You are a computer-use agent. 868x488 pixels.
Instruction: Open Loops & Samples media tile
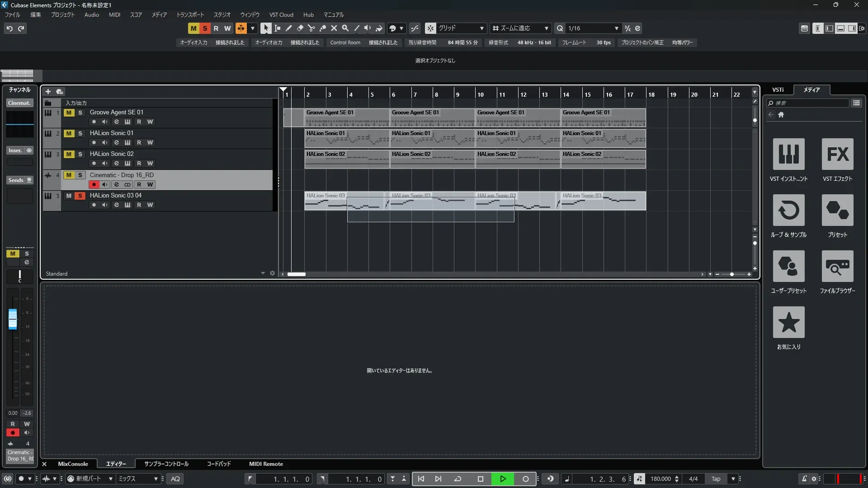(788, 210)
